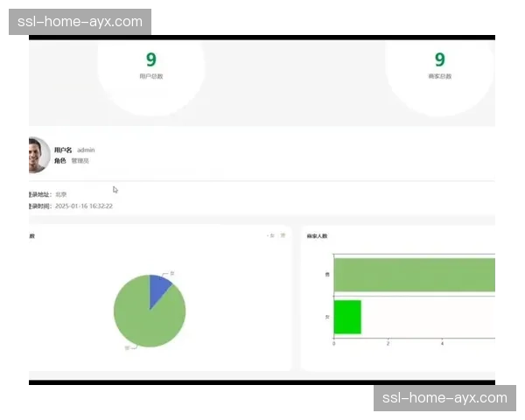Image resolution: width=525 pixels, height=420 pixels.
Task: Click the 北京 login address value
Action: tap(61, 194)
